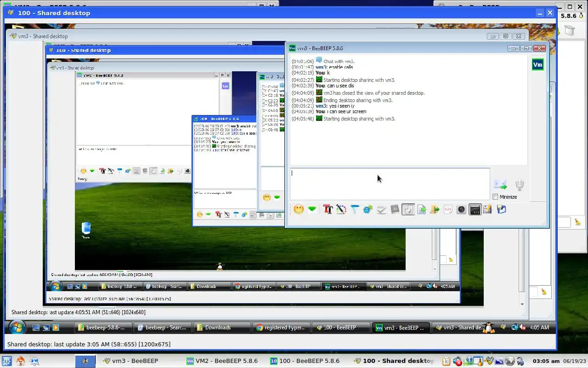Open the emoticons picker in vm3 chat toolbar
This screenshot has height=368, width=588.
point(299,209)
